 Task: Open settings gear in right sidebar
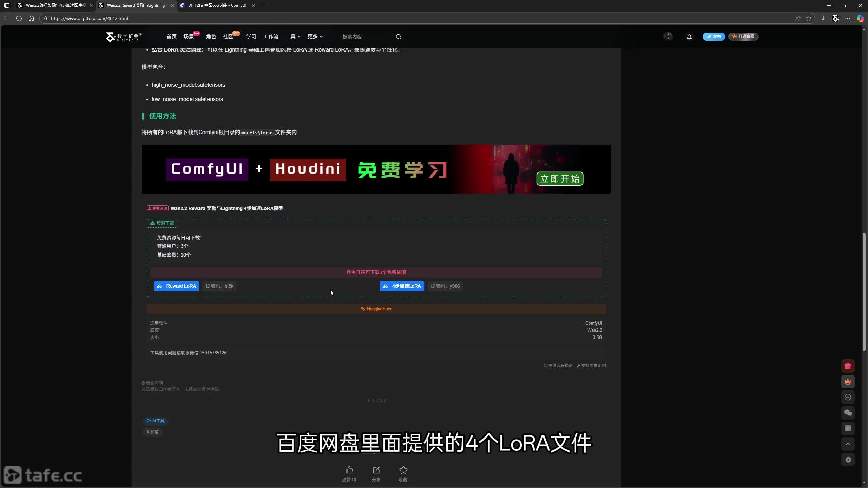coord(848,460)
